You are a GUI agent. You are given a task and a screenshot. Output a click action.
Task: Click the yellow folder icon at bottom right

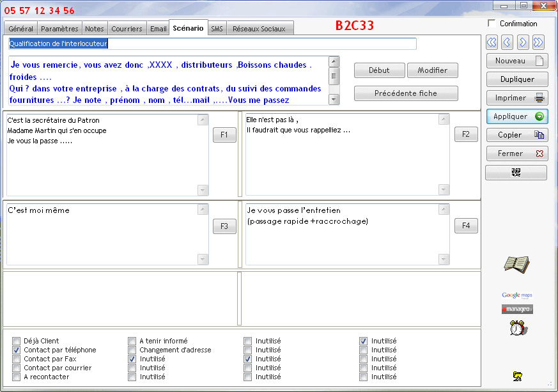[x=517, y=376]
